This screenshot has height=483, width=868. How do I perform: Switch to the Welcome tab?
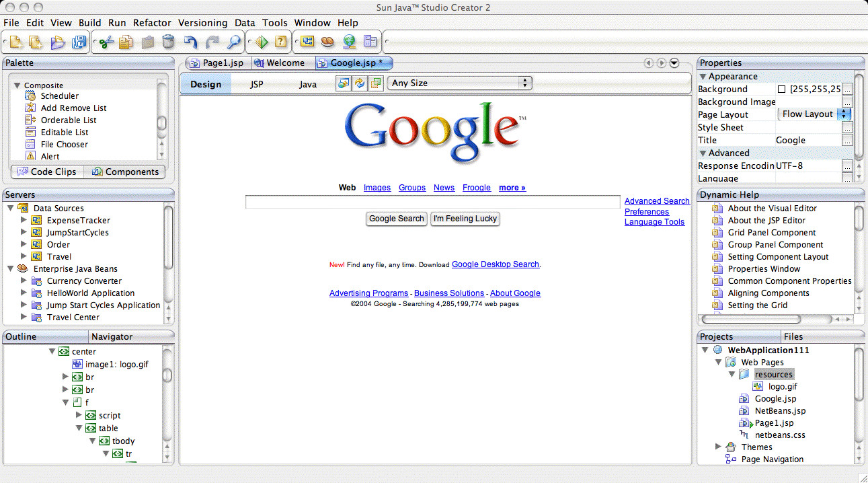click(280, 63)
